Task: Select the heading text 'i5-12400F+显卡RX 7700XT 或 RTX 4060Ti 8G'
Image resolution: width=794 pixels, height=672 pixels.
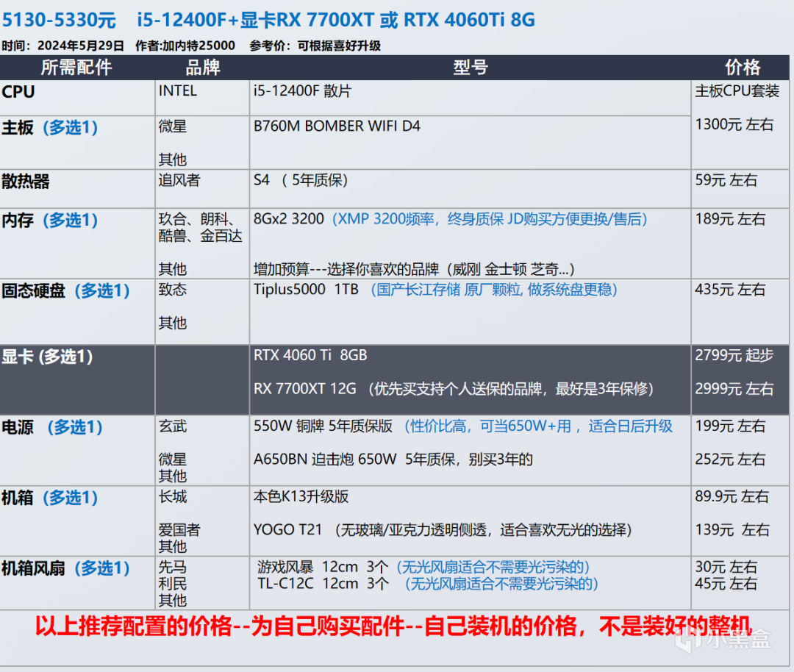Action: tap(336, 20)
